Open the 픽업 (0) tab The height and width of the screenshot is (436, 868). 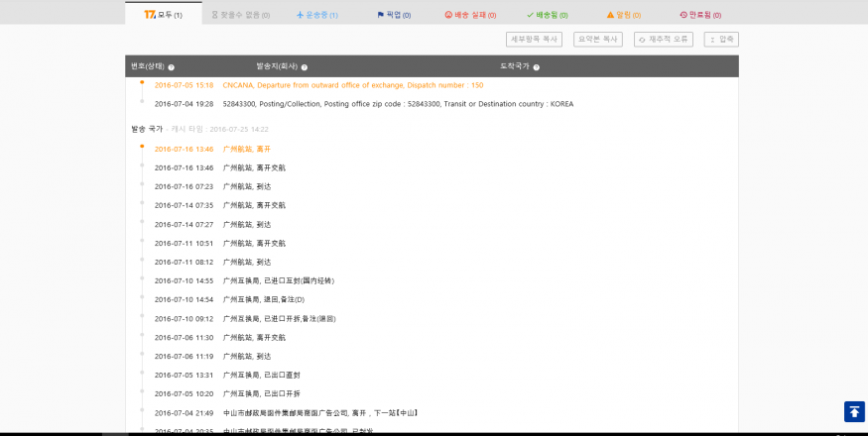pos(394,15)
